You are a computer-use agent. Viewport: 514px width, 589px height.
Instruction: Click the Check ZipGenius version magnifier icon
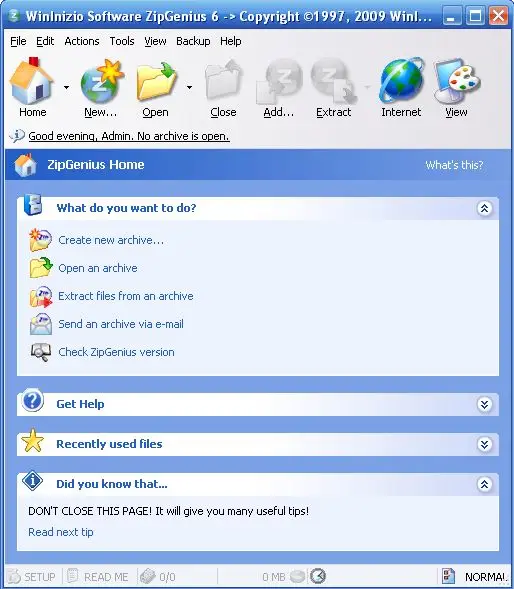tap(41, 352)
